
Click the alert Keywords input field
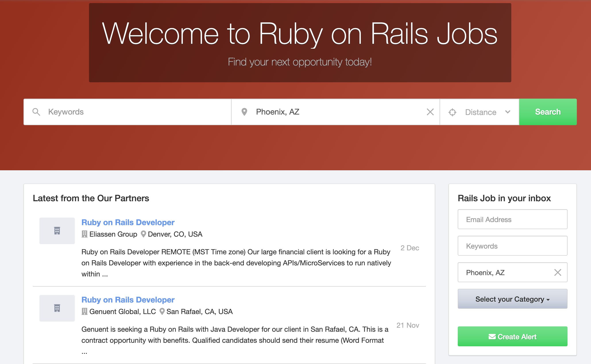coord(512,246)
